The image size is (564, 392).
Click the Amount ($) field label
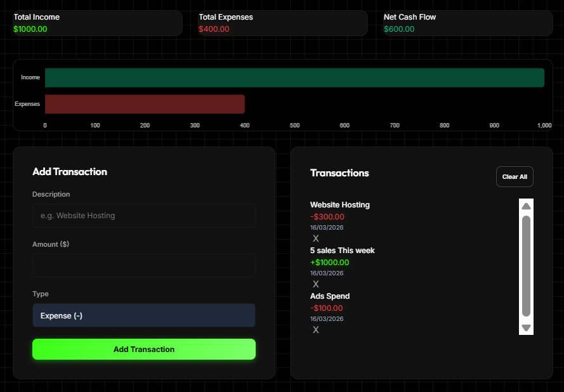coord(51,244)
